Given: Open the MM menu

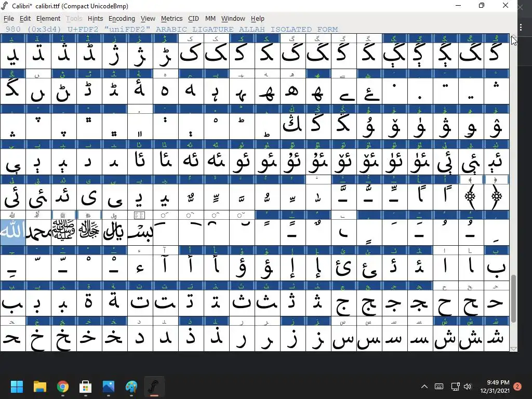Looking at the screenshot, I should [x=210, y=19].
